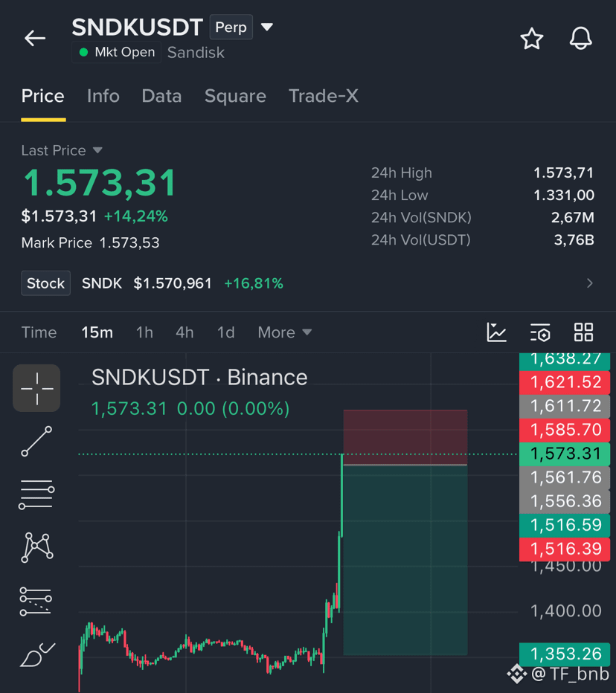Select the horizontal lines Fibonacci tool

tap(36, 494)
